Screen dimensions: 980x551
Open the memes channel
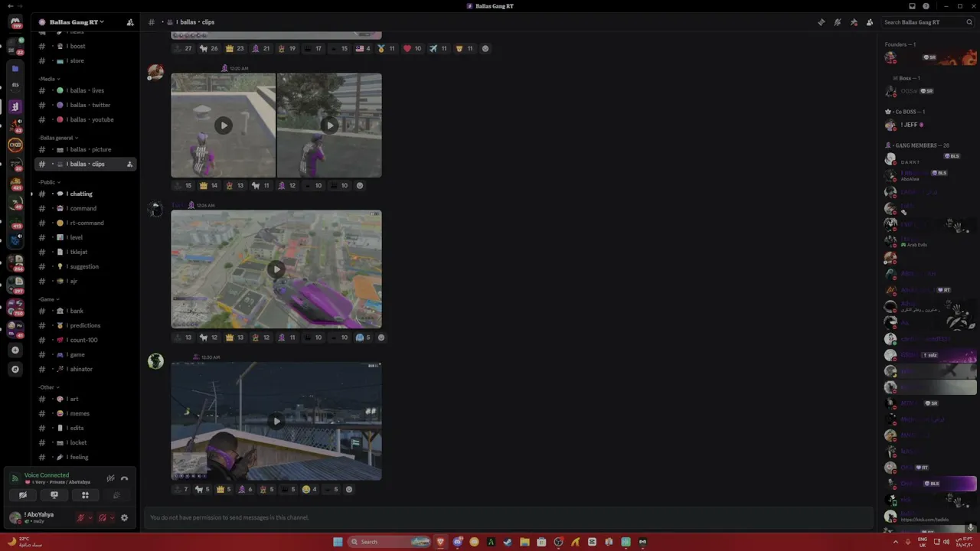(x=86, y=413)
